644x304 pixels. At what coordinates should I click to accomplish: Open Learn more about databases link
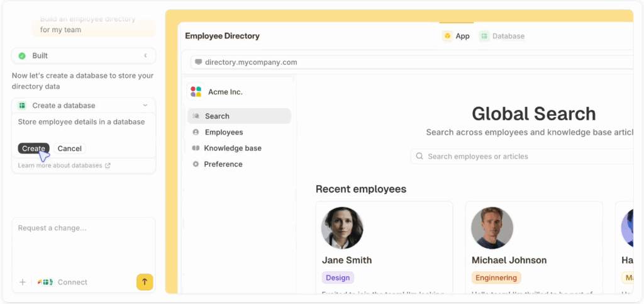click(x=60, y=166)
